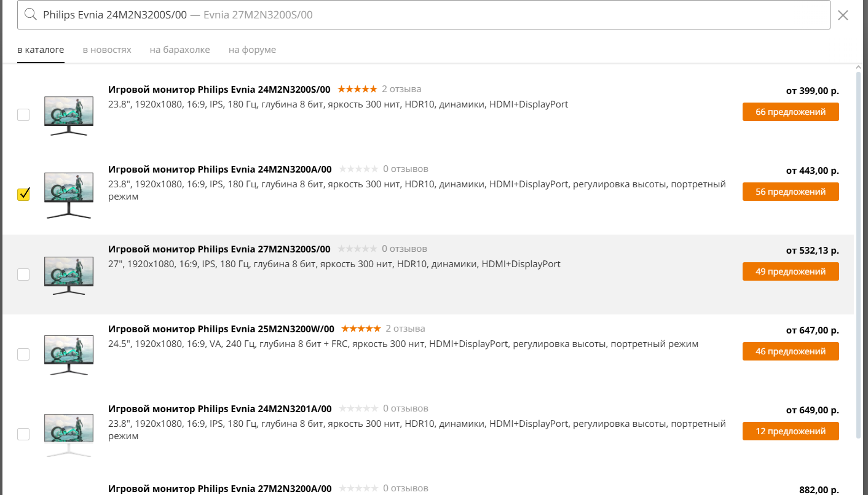Click the price «от 399,00 р.»
868x495 pixels.
pos(812,91)
